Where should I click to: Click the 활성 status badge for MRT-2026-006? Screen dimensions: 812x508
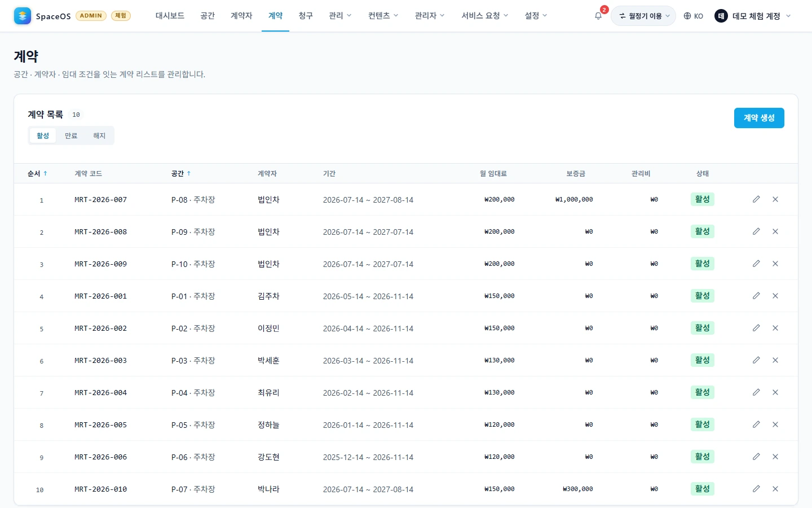(702, 457)
